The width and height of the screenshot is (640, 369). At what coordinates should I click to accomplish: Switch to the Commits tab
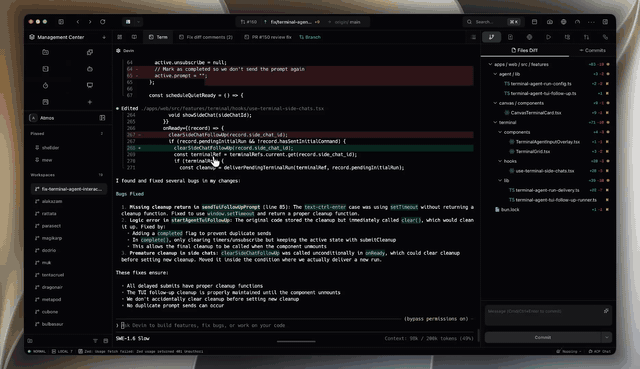tap(593, 50)
